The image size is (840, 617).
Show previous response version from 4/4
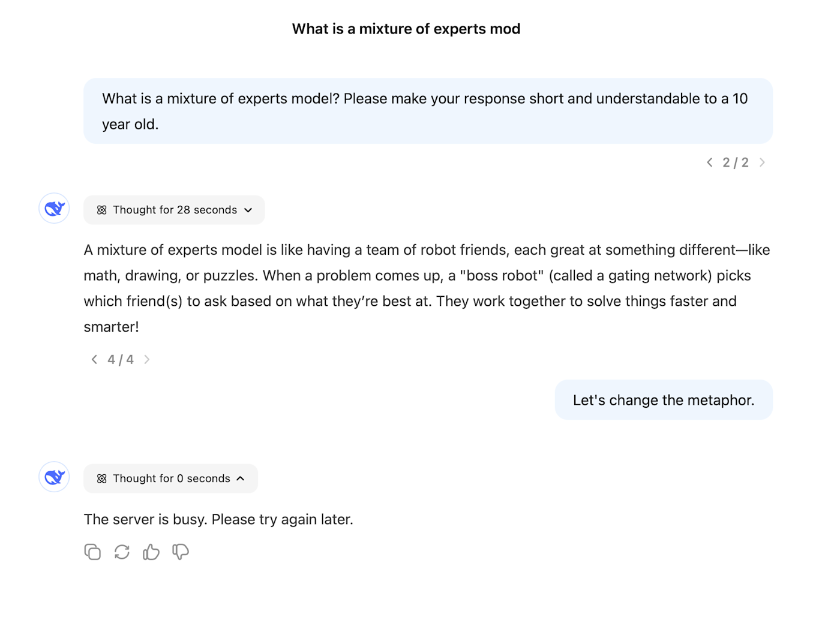(94, 359)
